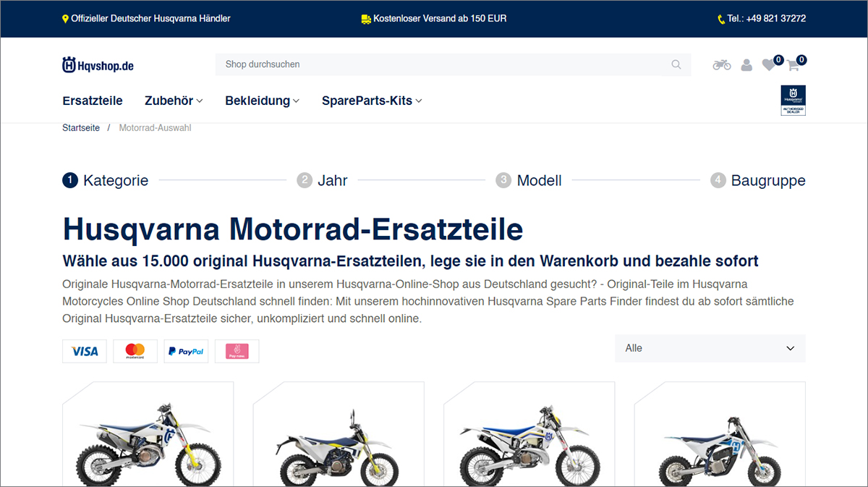The width and height of the screenshot is (868, 487).
Task: Click the VISA payment icon
Action: point(85,351)
